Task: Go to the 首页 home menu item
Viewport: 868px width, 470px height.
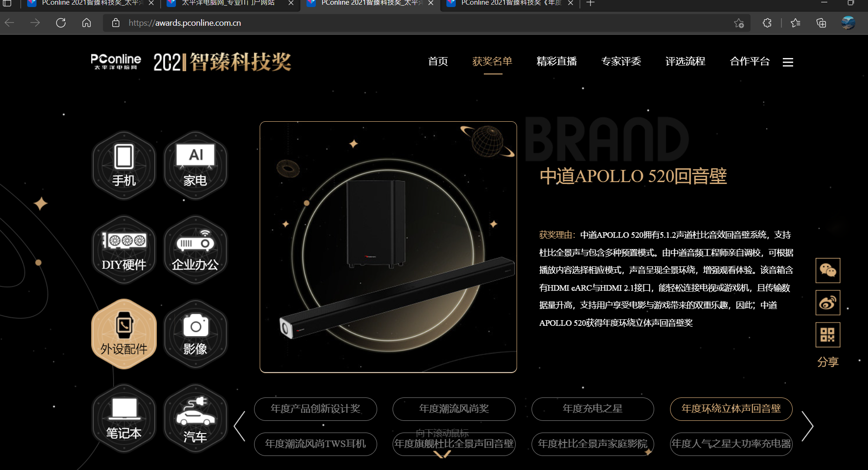Action: (x=438, y=61)
